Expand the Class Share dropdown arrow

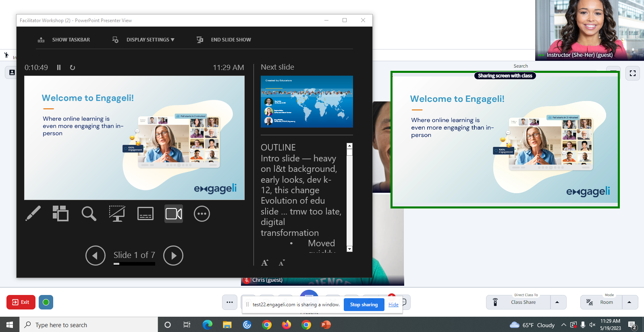[557, 302]
